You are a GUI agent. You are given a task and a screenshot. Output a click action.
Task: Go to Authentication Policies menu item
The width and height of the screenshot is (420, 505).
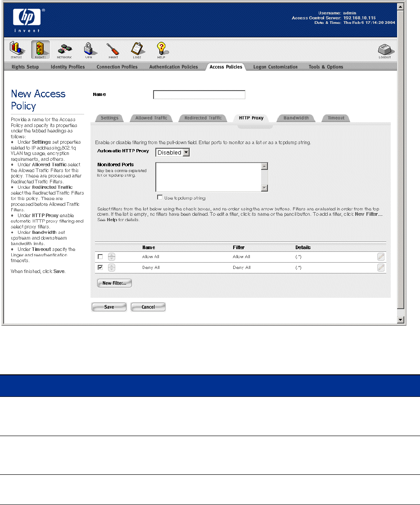(173, 67)
